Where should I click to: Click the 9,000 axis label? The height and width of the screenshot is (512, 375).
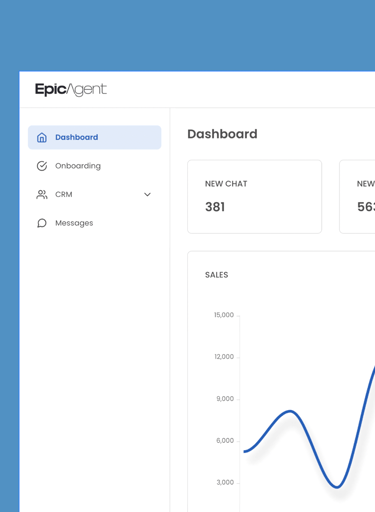(225, 399)
